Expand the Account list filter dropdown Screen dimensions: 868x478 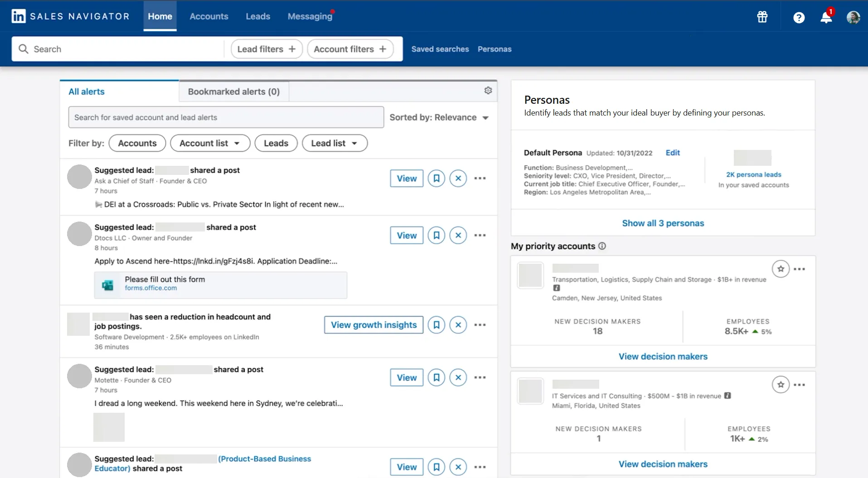(x=210, y=143)
